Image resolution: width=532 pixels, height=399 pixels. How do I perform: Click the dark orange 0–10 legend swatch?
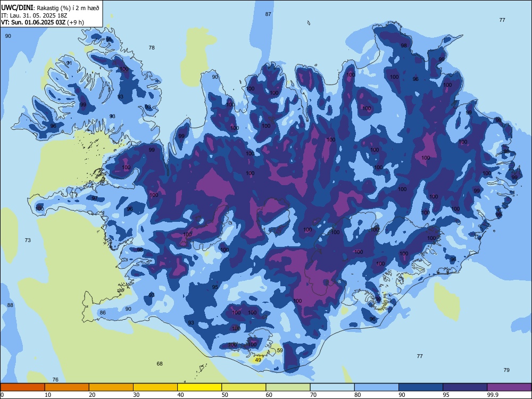point(22,387)
